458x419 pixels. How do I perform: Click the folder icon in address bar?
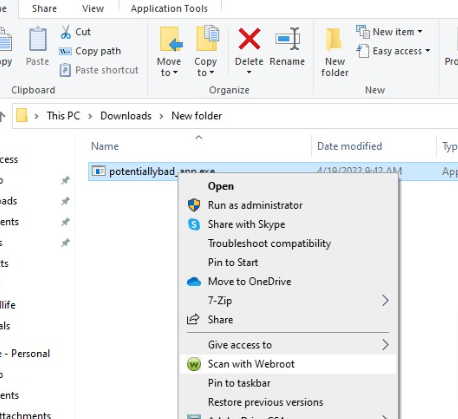tap(22, 116)
